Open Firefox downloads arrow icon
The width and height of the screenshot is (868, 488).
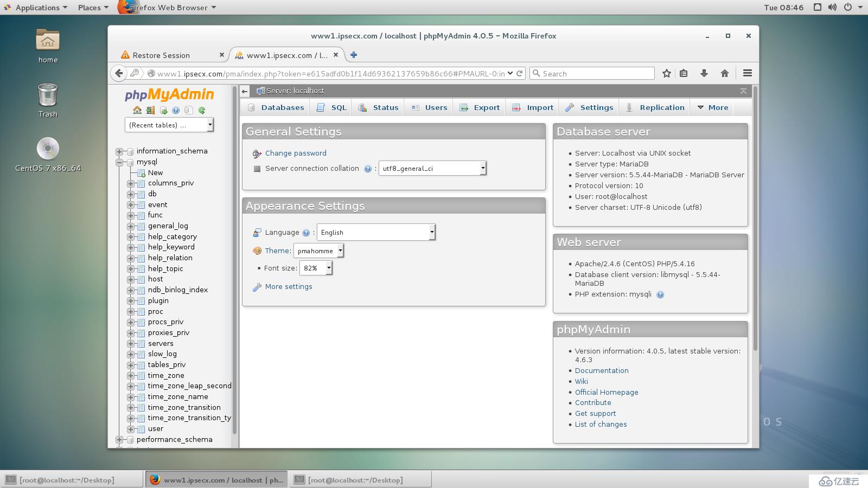tap(704, 73)
